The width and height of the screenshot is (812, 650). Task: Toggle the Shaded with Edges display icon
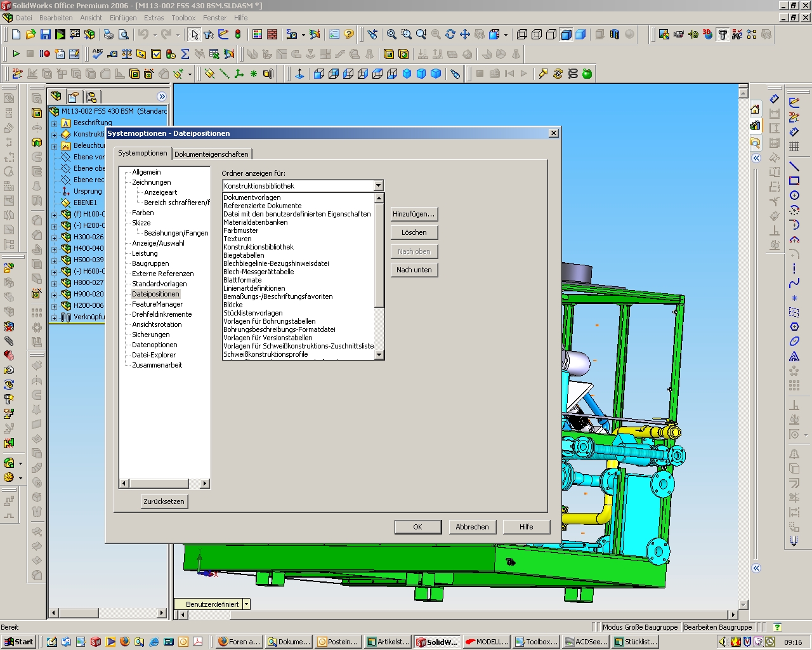pos(566,34)
